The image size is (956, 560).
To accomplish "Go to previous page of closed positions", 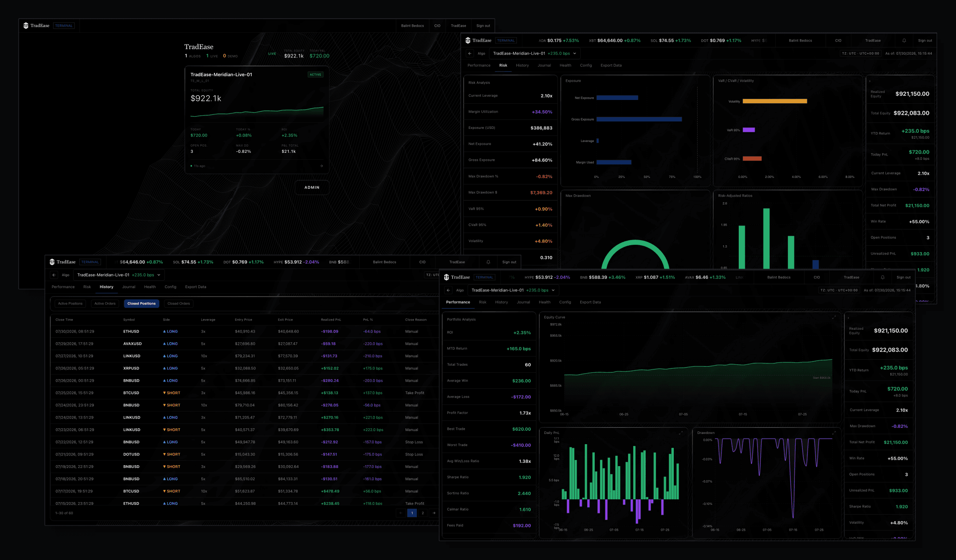I will point(401,513).
